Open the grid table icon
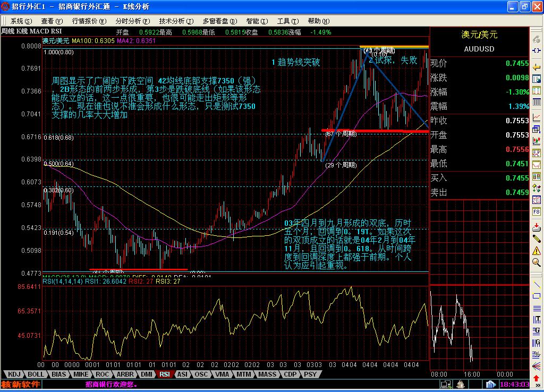Image resolution: width=544 pixels, height=392 pixels. tap(537, 103)
